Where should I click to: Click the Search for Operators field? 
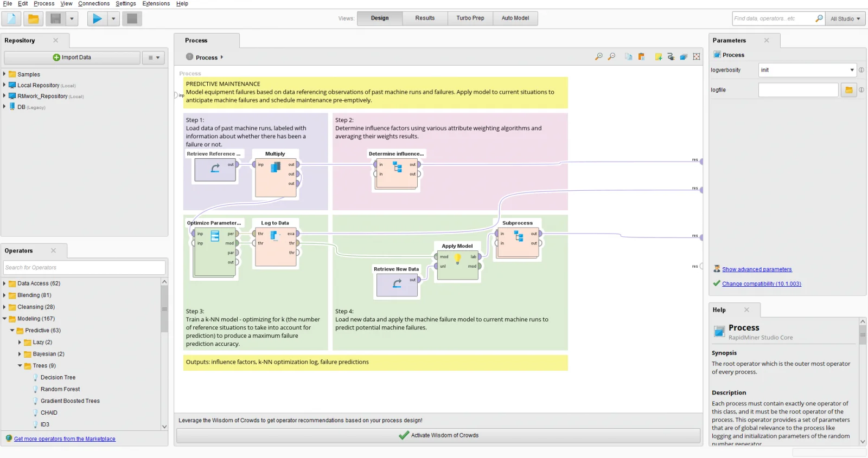[84, 268]
